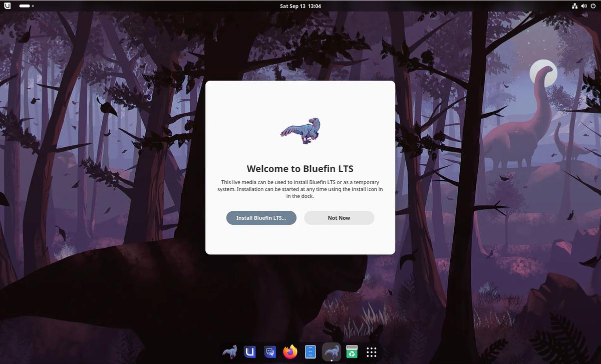Open the recycling trash app from the dock

point(351,352)
